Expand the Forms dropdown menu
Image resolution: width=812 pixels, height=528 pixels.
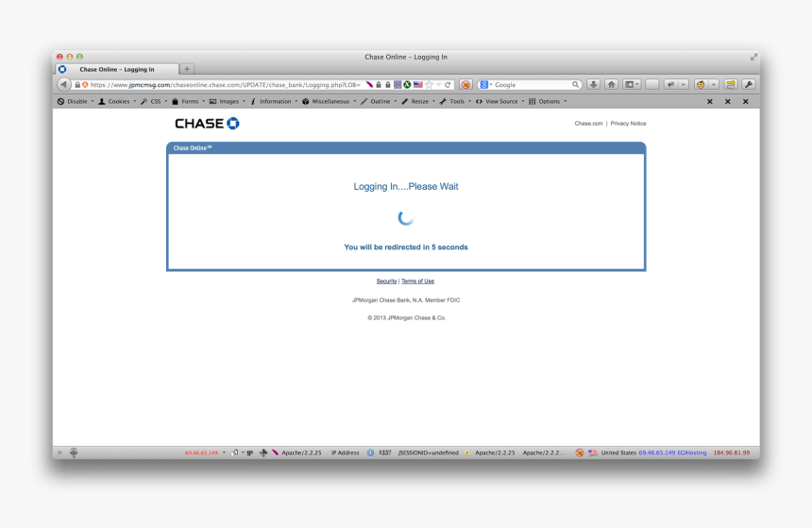click(189, 101)
